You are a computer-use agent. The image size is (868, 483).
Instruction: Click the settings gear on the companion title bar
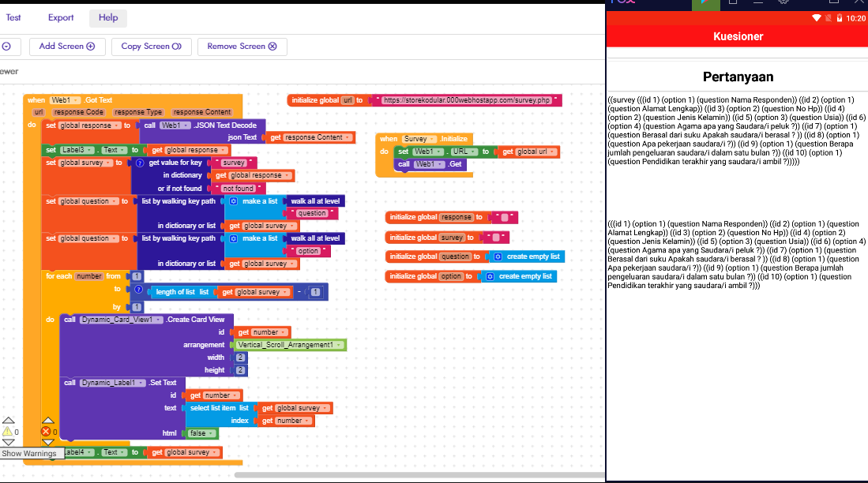point(782,3)
